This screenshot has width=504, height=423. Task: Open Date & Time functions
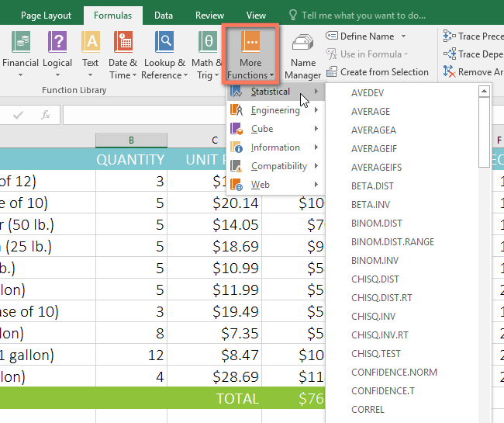click(123, 54)
